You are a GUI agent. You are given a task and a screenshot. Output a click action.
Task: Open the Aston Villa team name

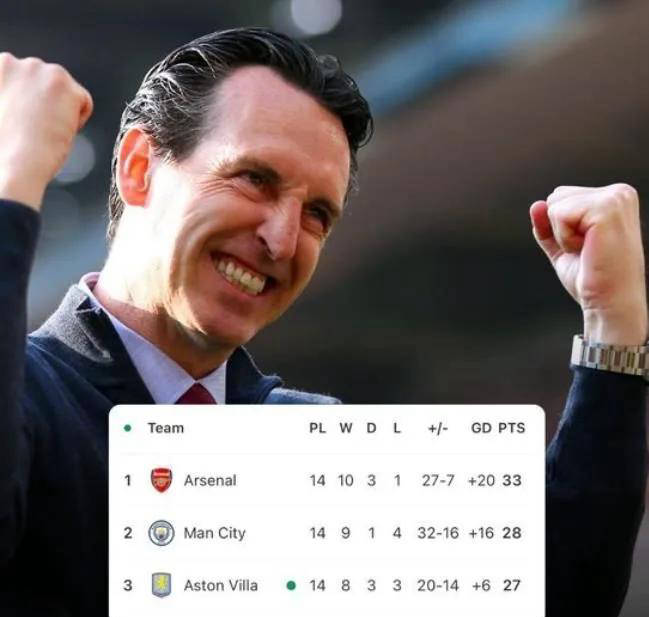221,586
